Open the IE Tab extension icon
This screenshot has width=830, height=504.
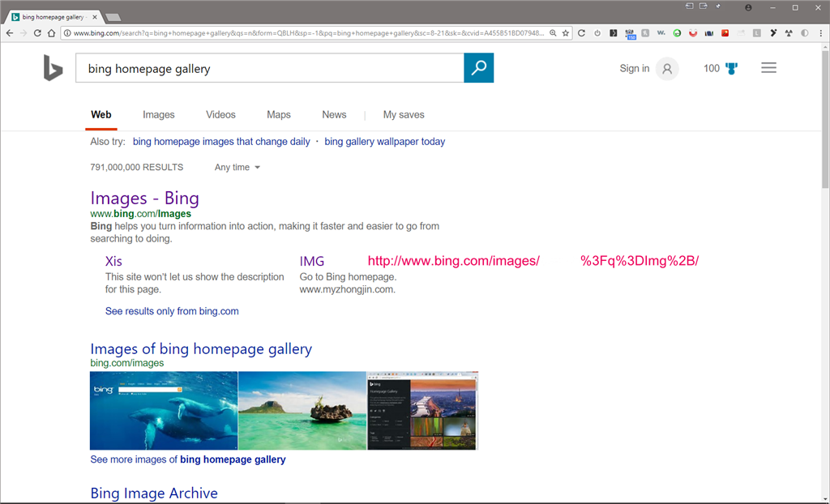point(614,33)
